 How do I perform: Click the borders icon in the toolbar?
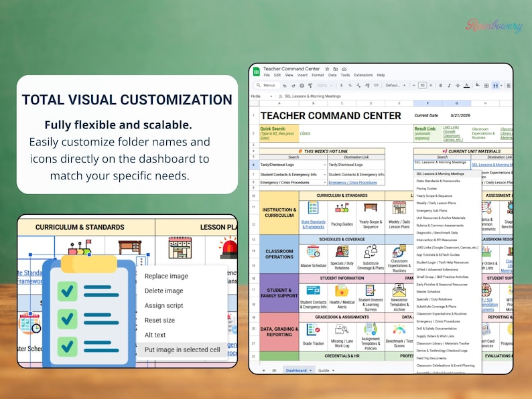486,86
